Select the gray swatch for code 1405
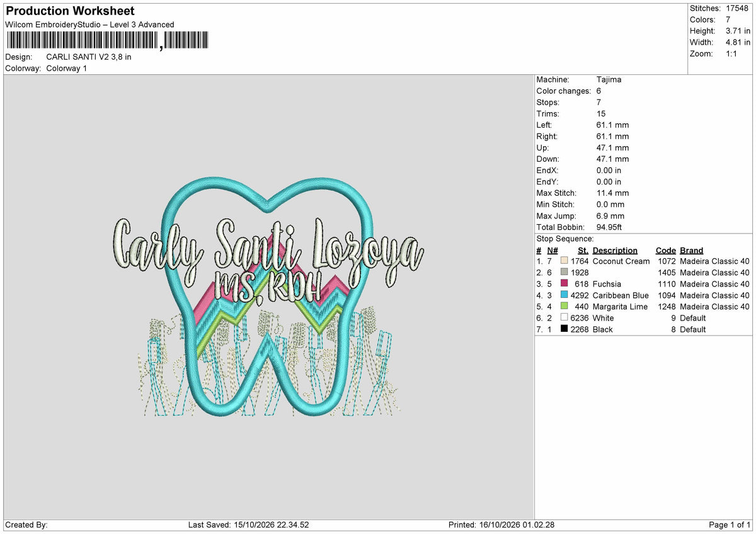 (x=564, y=272)
